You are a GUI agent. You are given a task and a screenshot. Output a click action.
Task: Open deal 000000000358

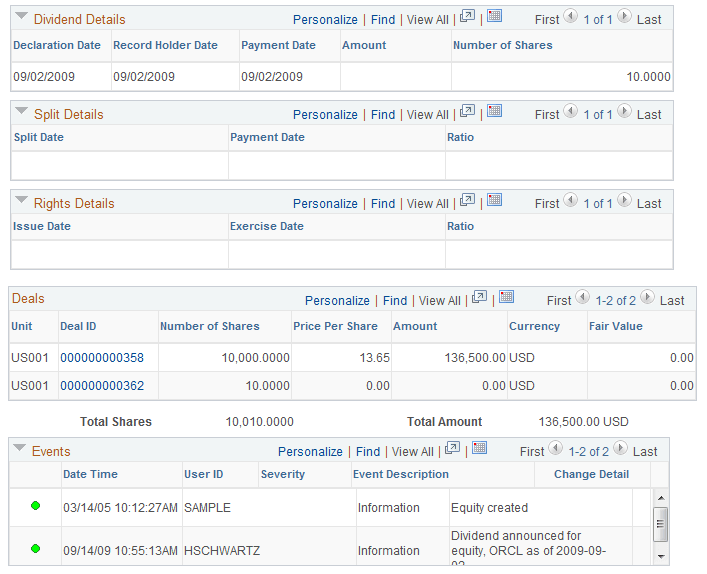102,358
